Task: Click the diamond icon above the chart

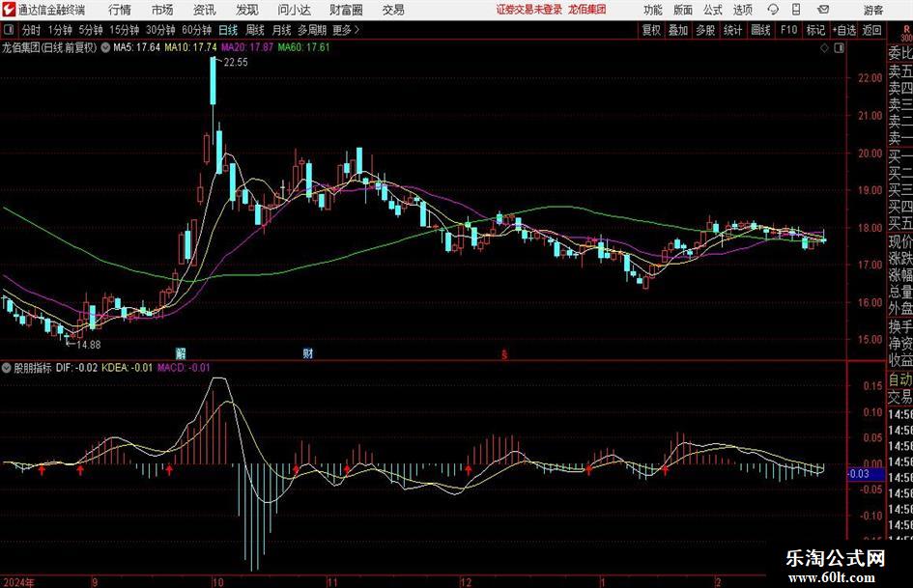Action: [x=824, y=48]
